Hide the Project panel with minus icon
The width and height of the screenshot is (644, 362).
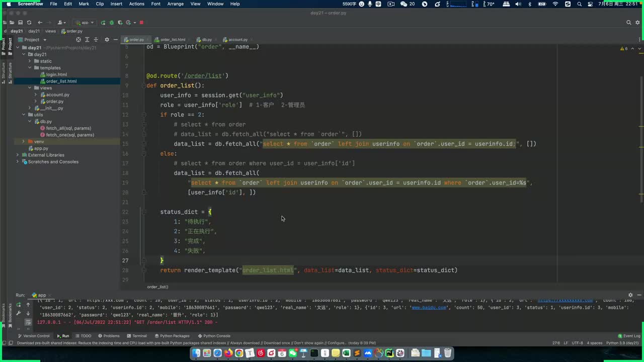(115, 40)
